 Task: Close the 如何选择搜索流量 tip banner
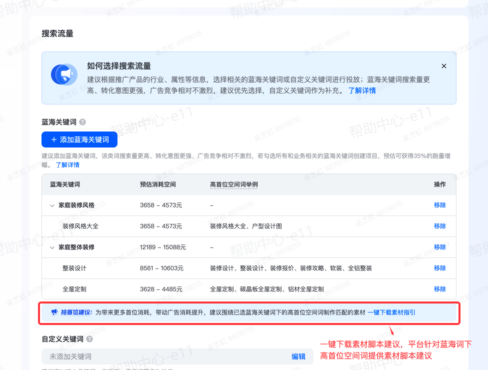click(444, 66)
